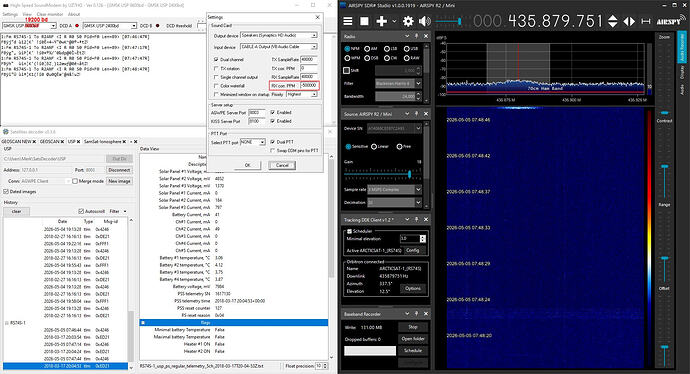Click the frequency up/down tuning arrows icon
Screen dimensions: 690x374
point(612,21)
